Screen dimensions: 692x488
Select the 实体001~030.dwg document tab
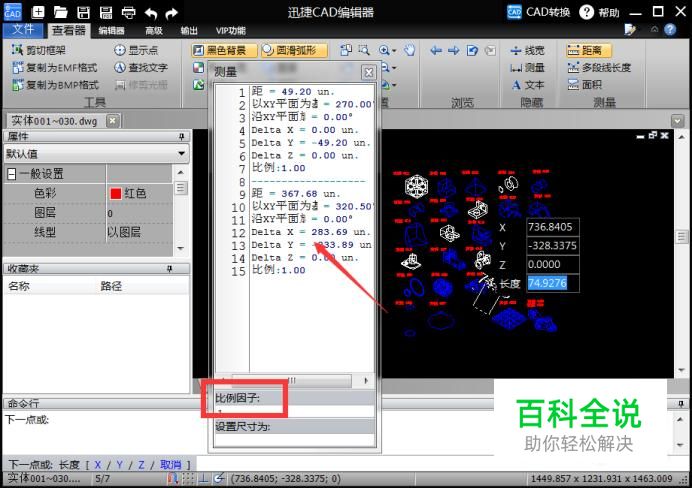[x=54, y=120]
